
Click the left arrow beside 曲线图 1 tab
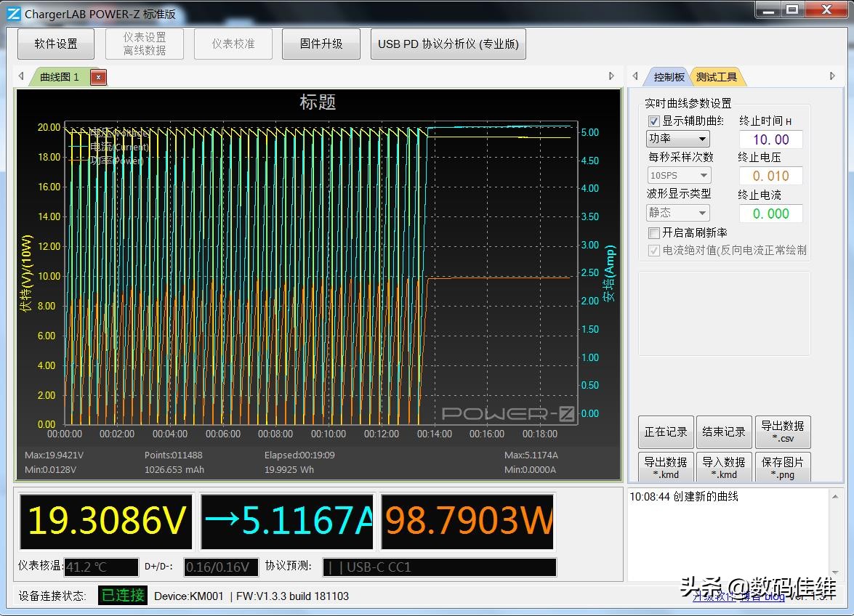[21, 76]
